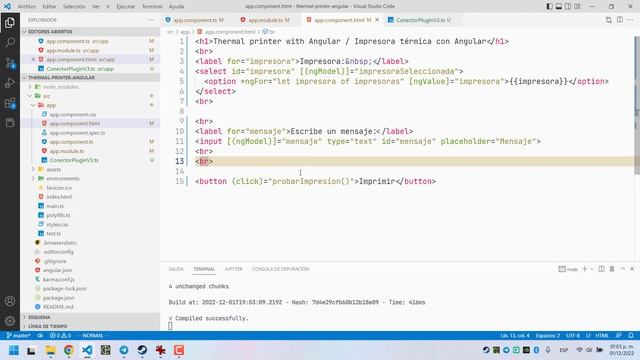Open Google Chrome from the taskbar
The height and width of the screenshot is (360, 640).
point(69,350)
